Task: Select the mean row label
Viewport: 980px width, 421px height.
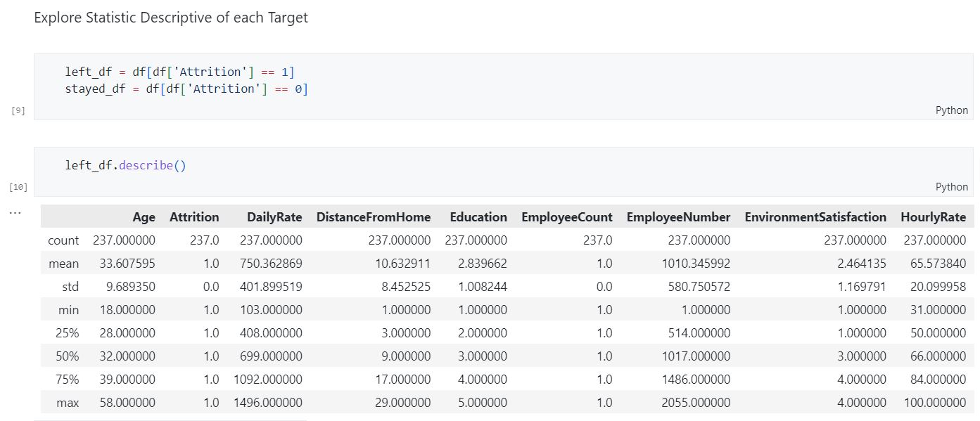Action: pos(64,264)
